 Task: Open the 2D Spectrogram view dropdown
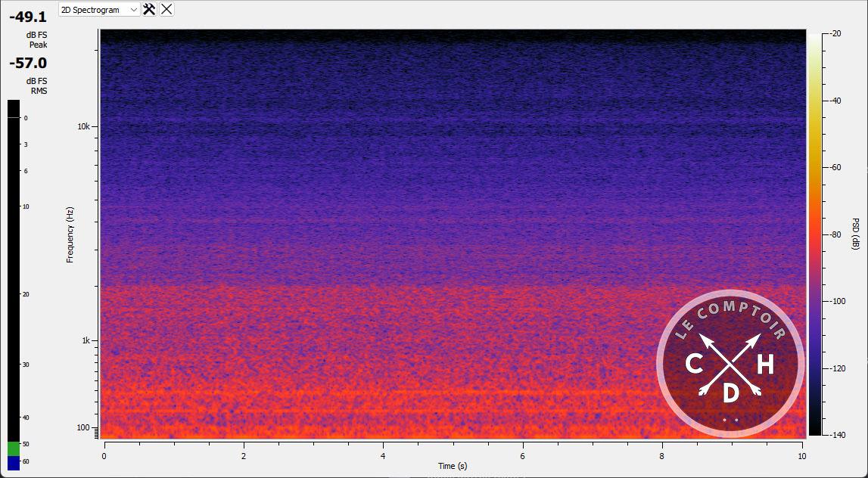(x=99, y=9)
